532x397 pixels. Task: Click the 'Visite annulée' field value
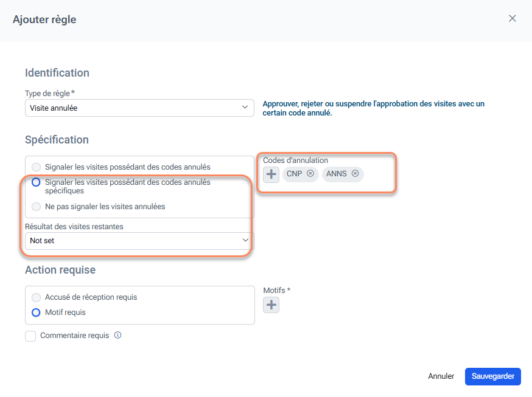click(x=54, y=108)
